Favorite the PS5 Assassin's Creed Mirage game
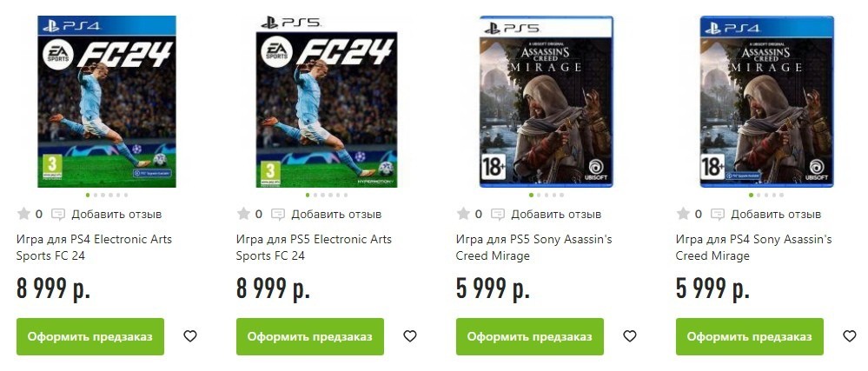Image resolution: width=868 pixels, height=371 pixels. tap(629, 336)
